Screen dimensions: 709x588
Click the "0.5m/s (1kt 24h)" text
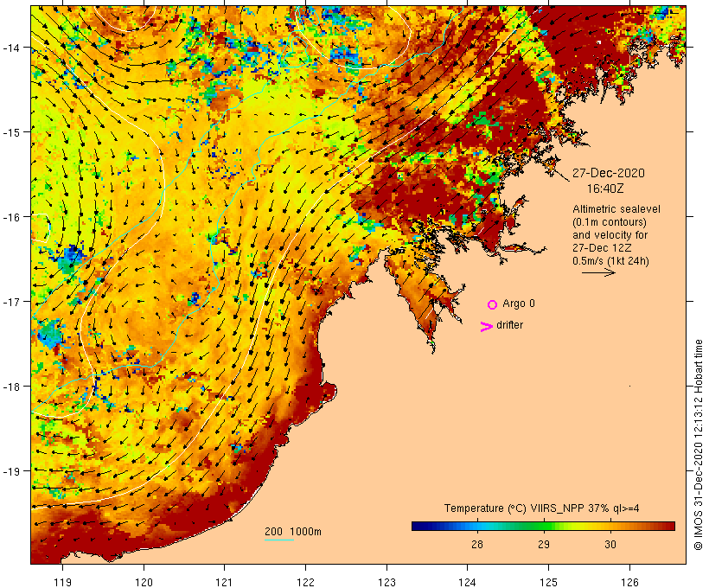610,261
